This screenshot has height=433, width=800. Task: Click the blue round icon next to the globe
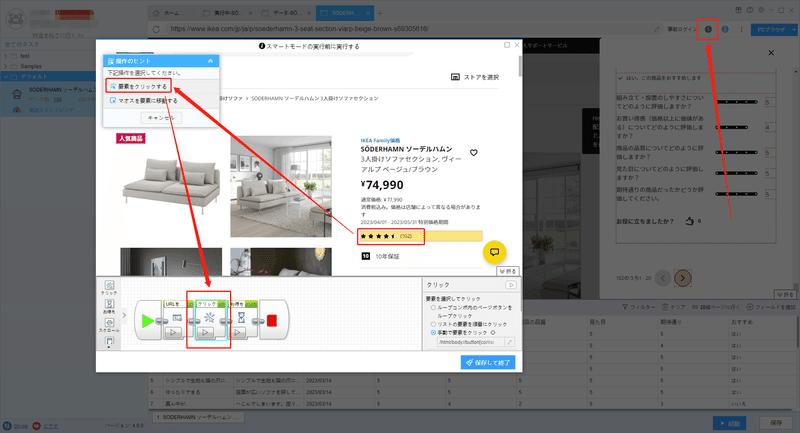pos(724,29)
